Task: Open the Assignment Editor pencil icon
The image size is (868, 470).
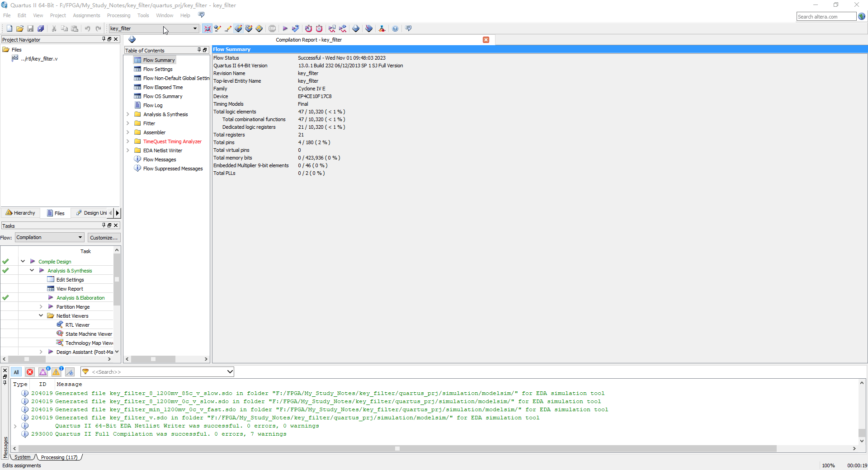Action: [228, 28]
